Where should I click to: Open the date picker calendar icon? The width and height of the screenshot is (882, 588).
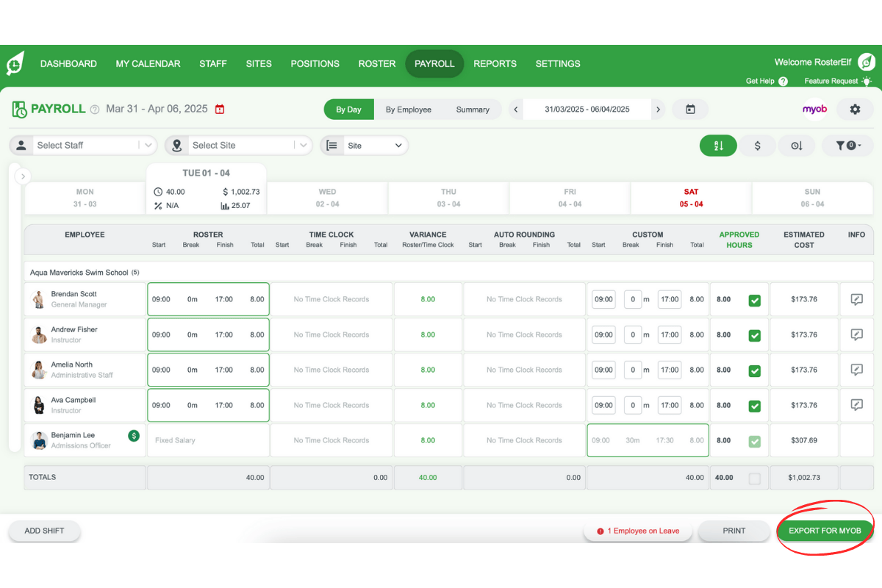tap(690, 109)
